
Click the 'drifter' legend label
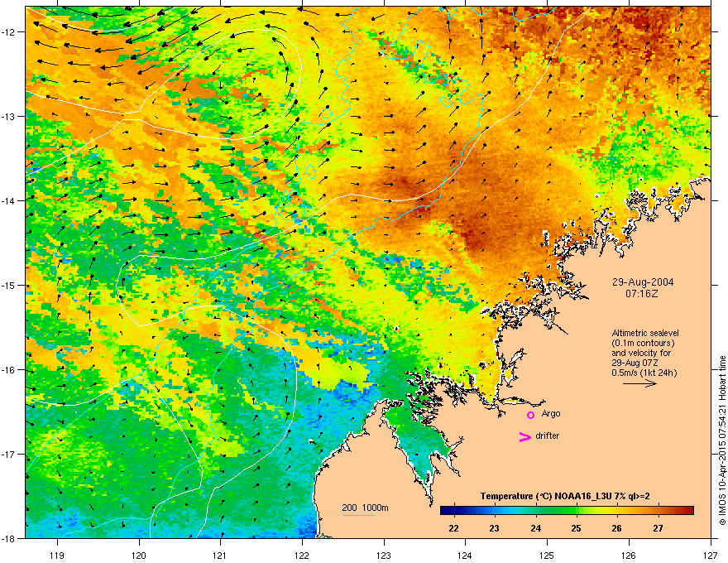click(x=548, y=435)
